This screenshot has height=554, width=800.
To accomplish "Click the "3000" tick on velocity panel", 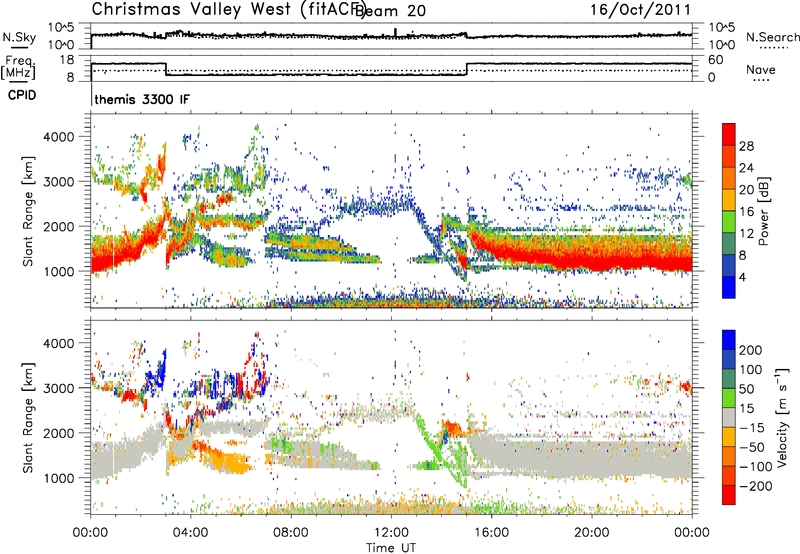I will 58,388.
